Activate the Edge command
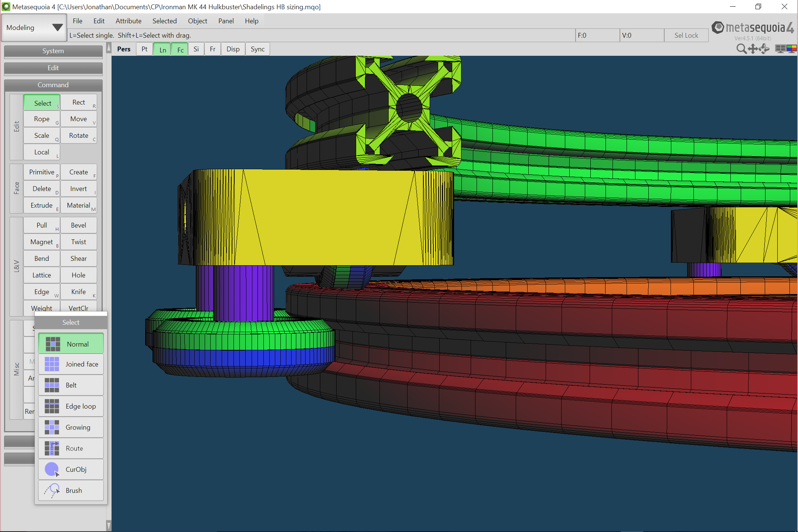This screenshot has width=798, height=532. point(42,292)
